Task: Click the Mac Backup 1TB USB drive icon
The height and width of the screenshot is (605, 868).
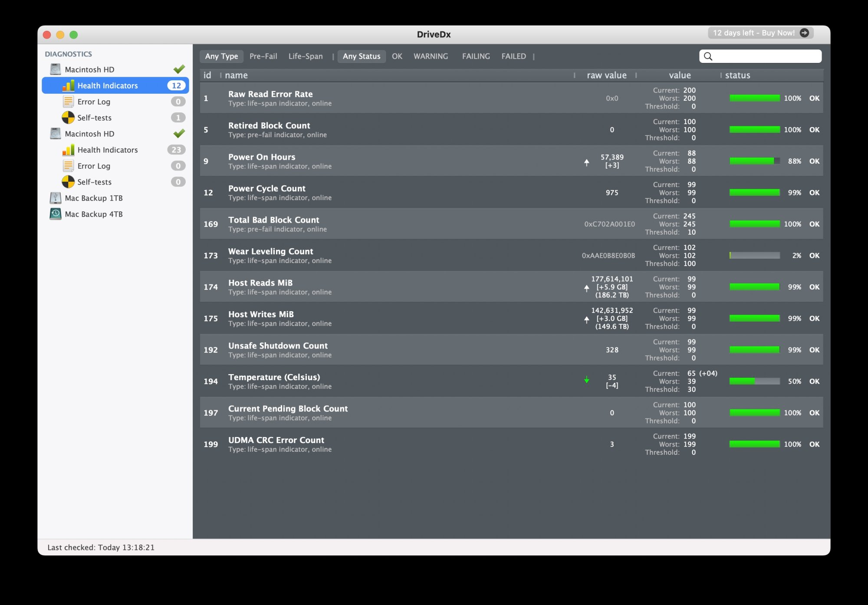Action: click(x=56, y=198)
